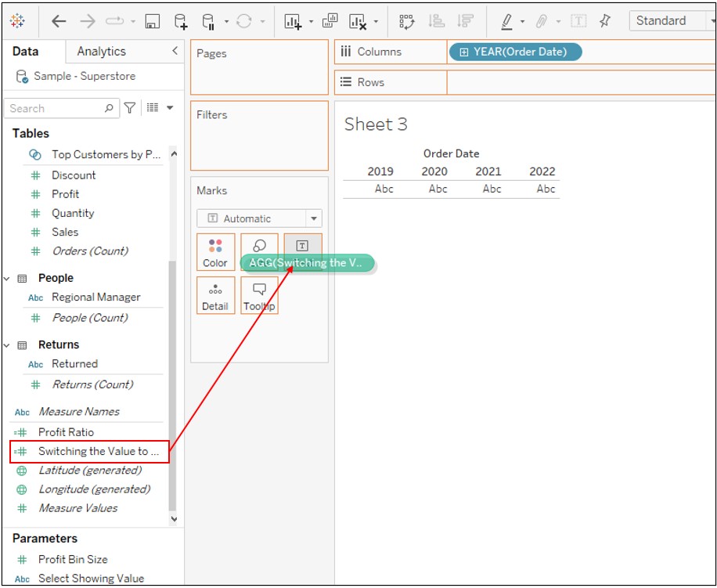Click the 2021 column header
Viewport: 717px width, 588px height.
point(488,171)
